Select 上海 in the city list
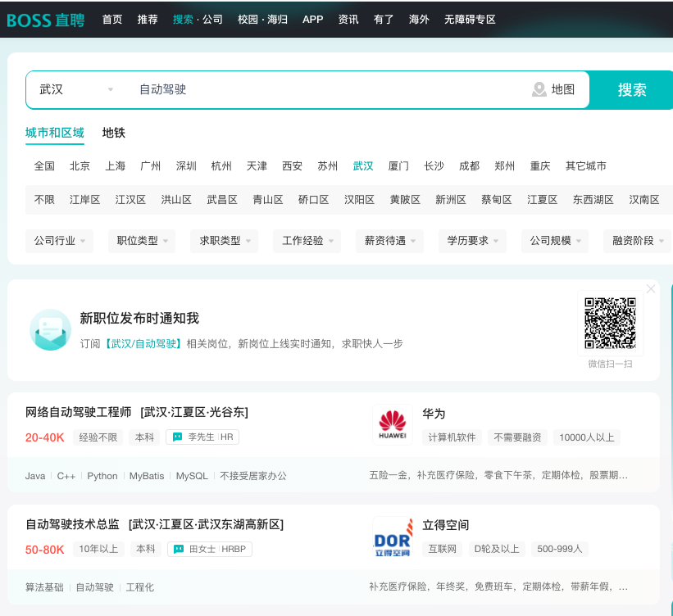The image size is (673, 616). [x=116, y=166]
